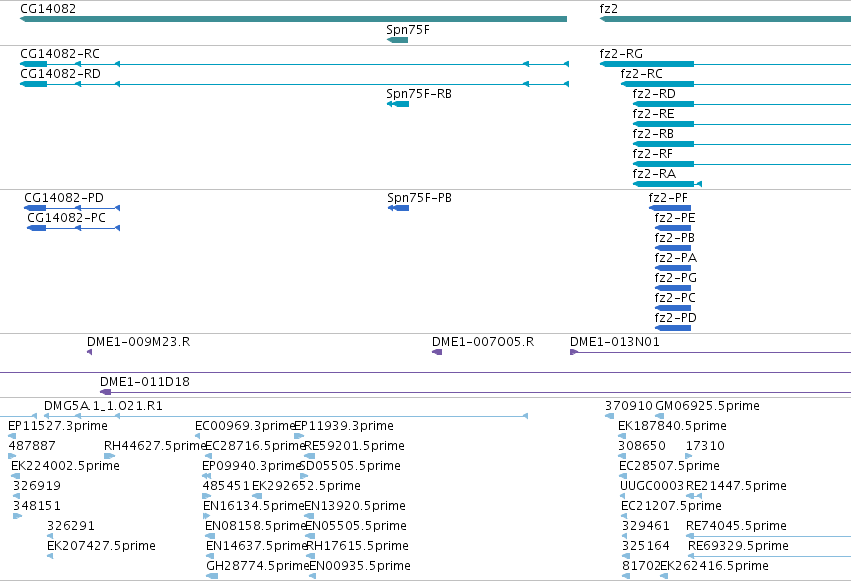Select the fz2-RE transcript
This screenshot has width=851, height=581.
point(742,124)
